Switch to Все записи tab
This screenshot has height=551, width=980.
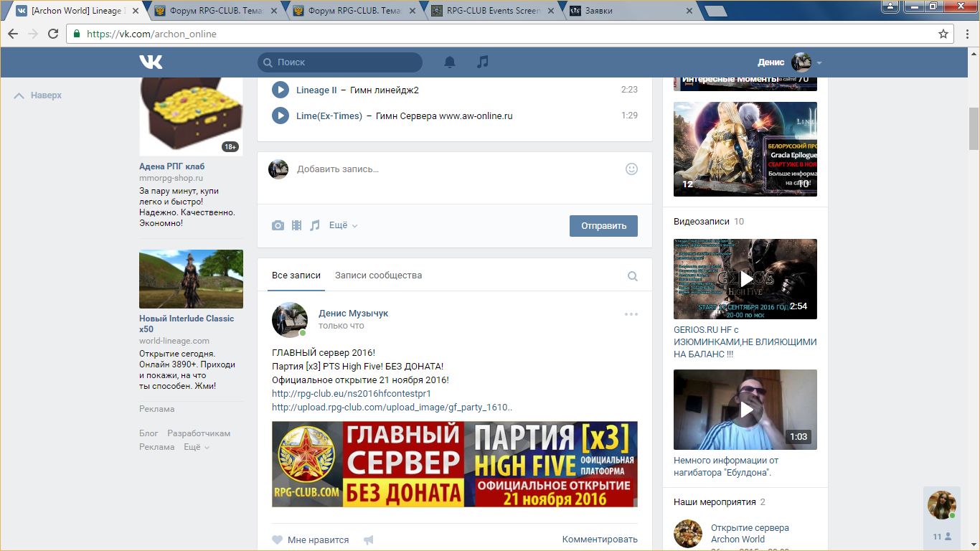296,275
